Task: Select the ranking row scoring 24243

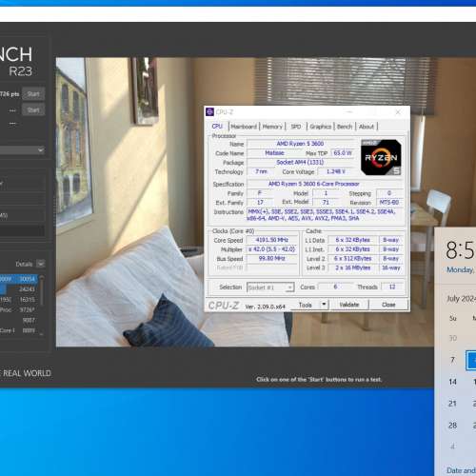Action: tap(18, 289)
